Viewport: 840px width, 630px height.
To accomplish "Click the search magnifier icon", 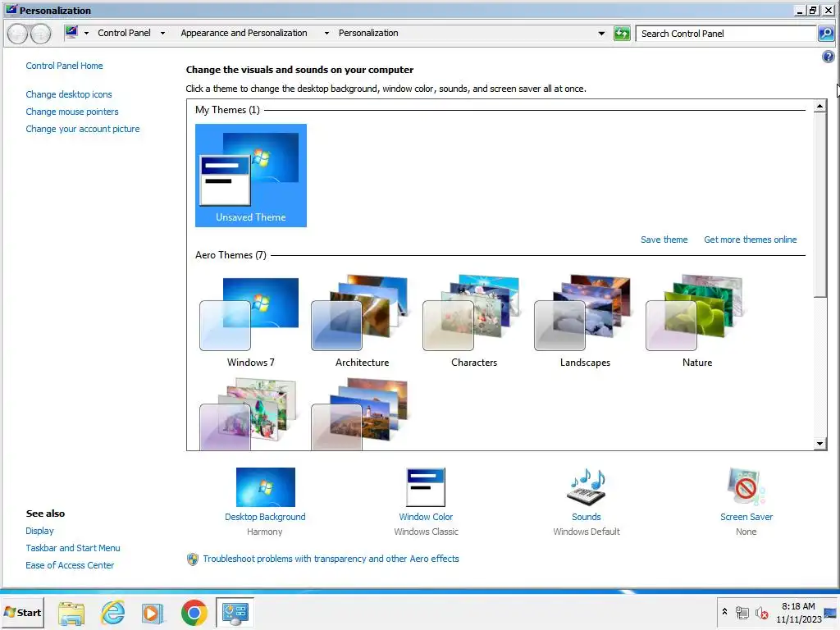I will tap(826, 33).
